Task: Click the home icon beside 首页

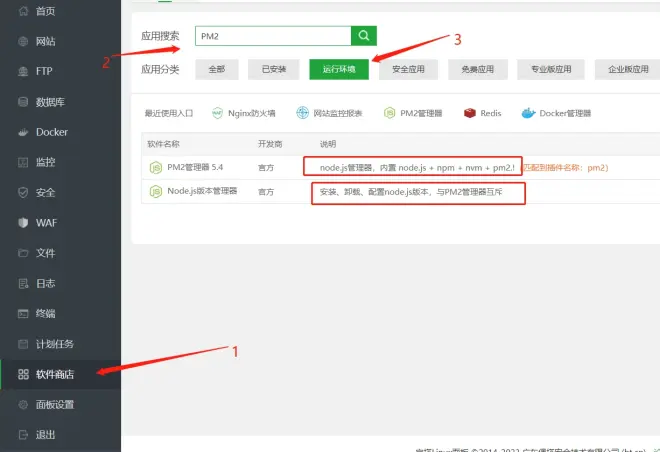Action: pyautogui.click(x=23, y=11)
